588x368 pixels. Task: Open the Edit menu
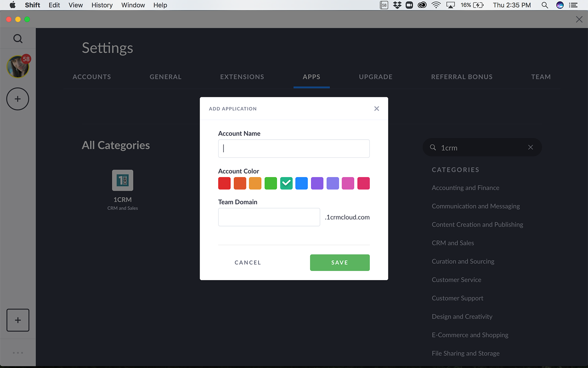point(54,5)
